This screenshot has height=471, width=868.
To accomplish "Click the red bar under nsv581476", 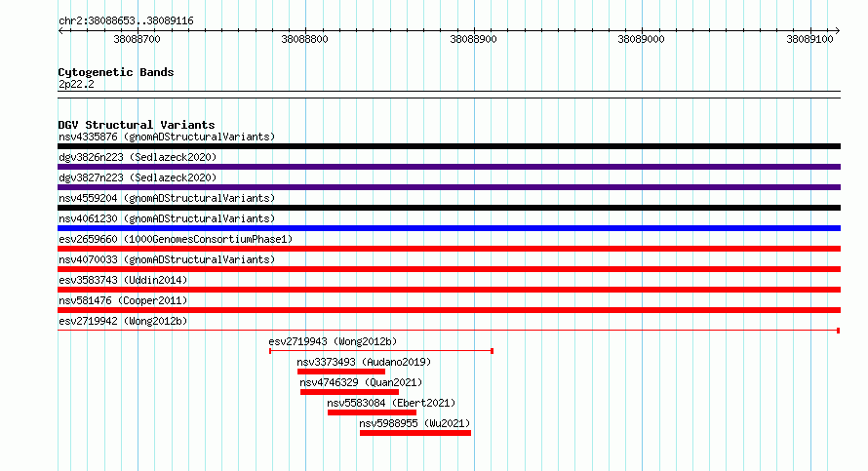I will tap(449, 310).
